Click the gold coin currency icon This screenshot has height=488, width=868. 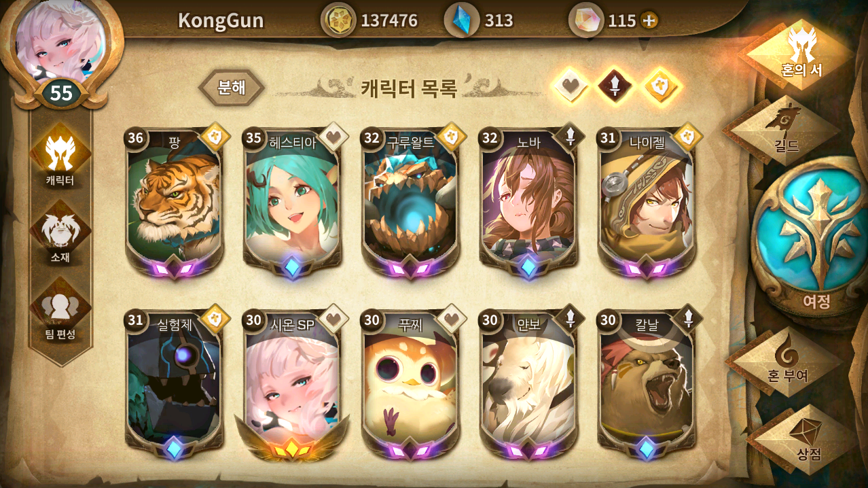tap(338, 20)
